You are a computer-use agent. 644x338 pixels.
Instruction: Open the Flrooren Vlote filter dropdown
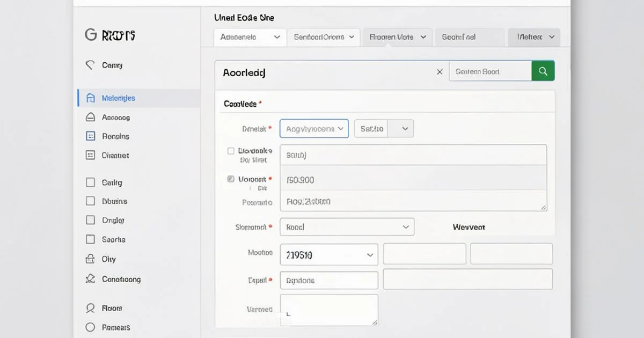click(397, 37)
